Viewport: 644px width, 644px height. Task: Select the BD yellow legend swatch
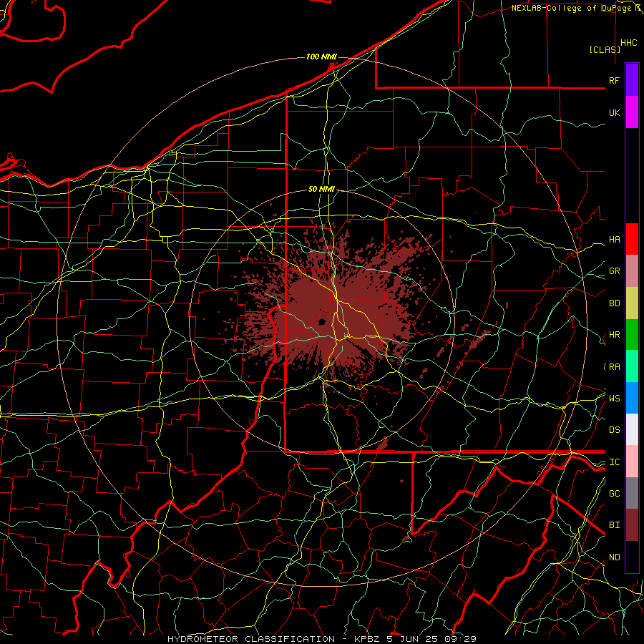[x=632, y=303]
